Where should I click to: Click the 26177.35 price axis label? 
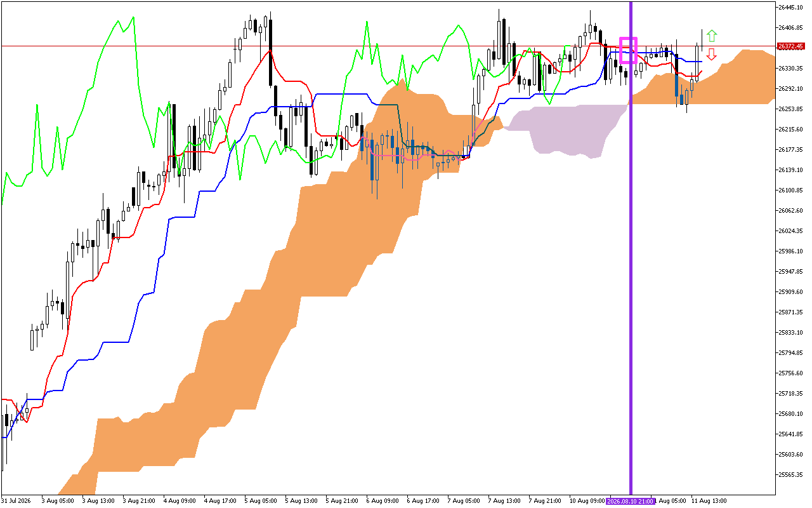[791, 150]
